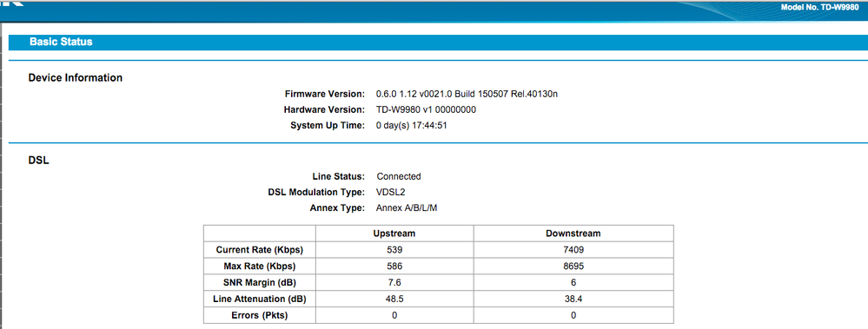Screen dimensions: 868x329
Task: Select the Device Information heading
Action: click(76, 78)
